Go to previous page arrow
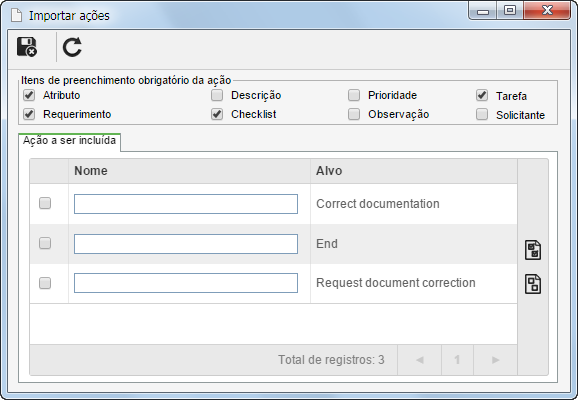Image resolution: width=578 pixels, height=400 pixels. (x=419, y=360)
